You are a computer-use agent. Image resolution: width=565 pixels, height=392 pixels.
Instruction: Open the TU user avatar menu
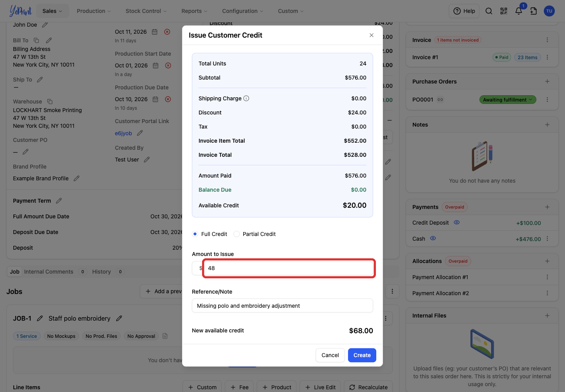pos(549,11)
